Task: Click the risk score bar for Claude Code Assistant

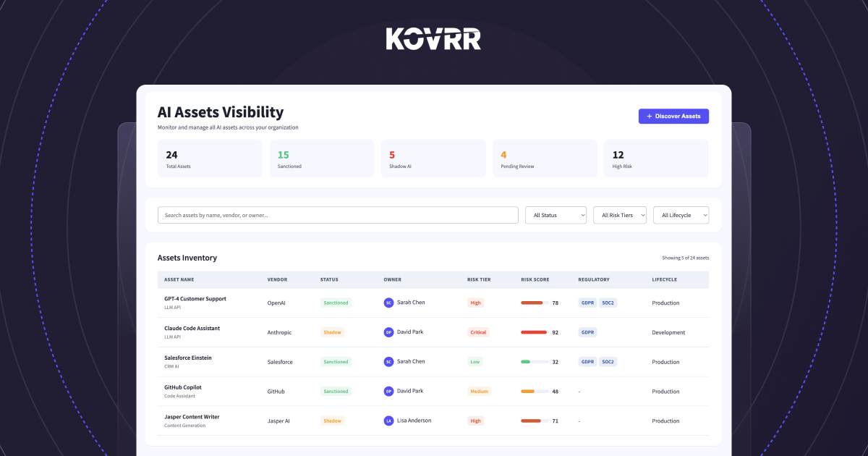Action: pos(534,332)
